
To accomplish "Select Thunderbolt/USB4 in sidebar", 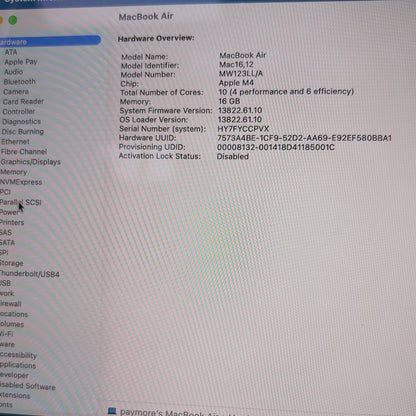I will click(x=30, y=274).
